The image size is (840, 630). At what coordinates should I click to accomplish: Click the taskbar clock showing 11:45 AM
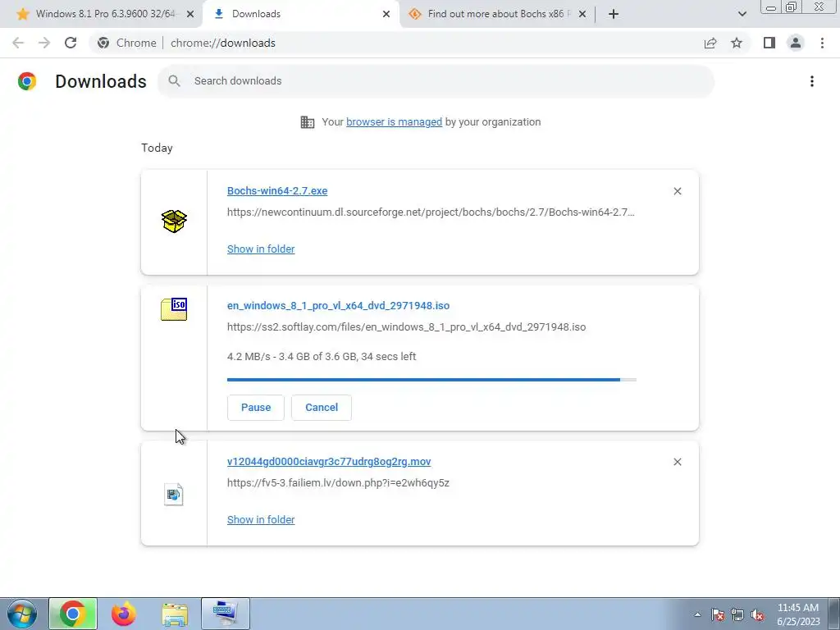pos(797,614)
